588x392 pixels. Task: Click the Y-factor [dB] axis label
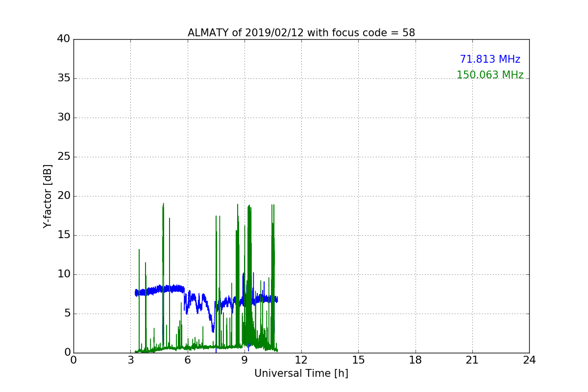(x=48, y=196)
